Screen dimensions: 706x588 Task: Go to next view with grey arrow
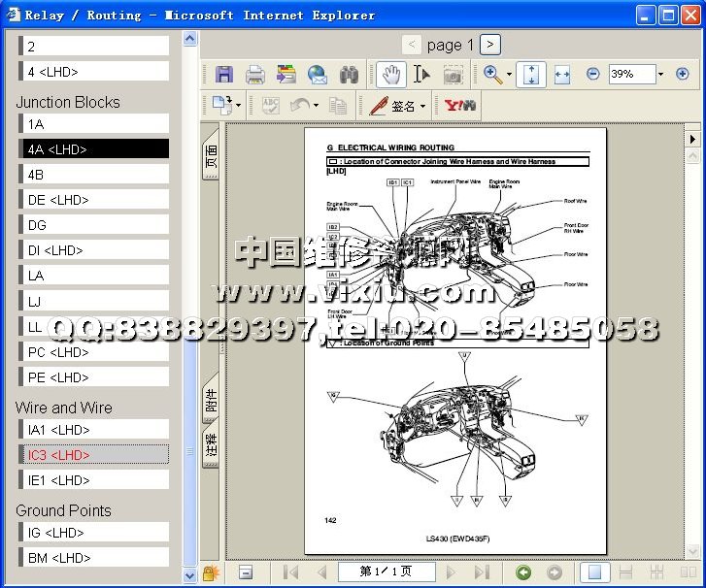pos(555,572)
